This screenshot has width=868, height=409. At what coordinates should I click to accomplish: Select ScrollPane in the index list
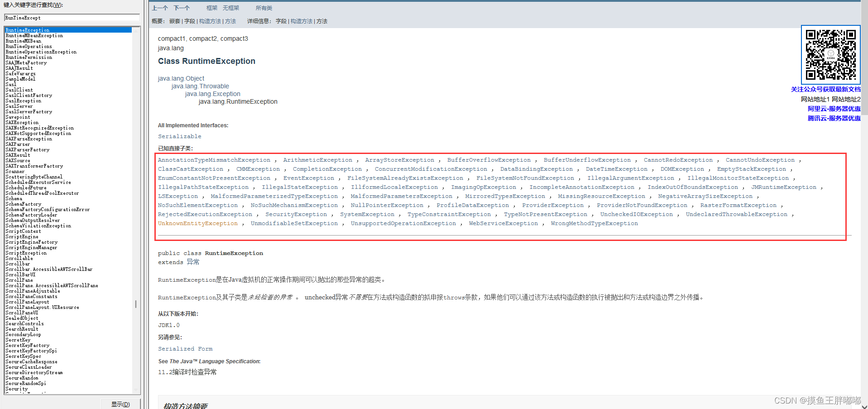point(19,280)
